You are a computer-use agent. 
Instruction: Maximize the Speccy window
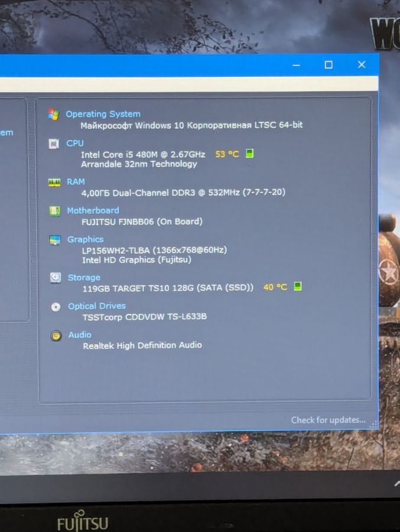click(x=329, y=65)
